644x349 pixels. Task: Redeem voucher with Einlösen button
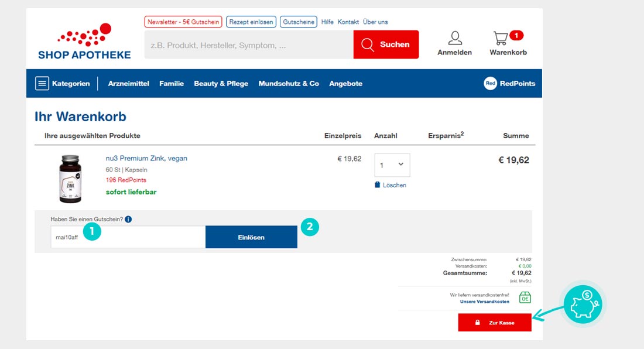(x=251, y=237)
